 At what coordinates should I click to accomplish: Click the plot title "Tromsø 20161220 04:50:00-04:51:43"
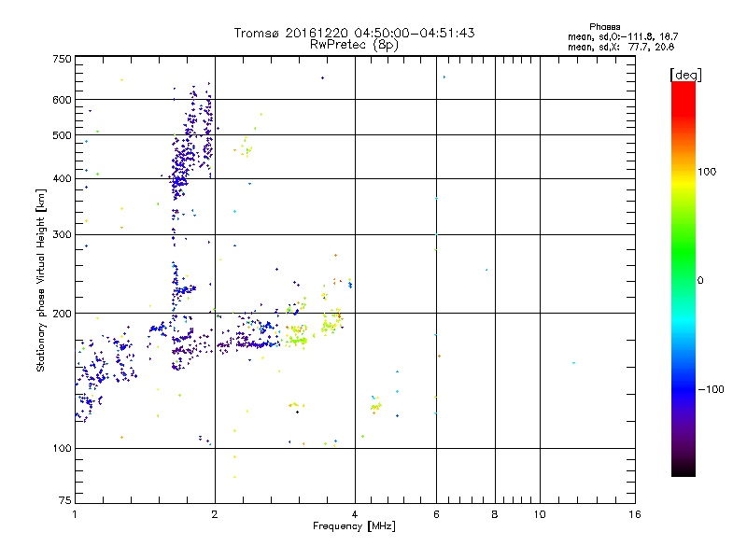[354, 33]
